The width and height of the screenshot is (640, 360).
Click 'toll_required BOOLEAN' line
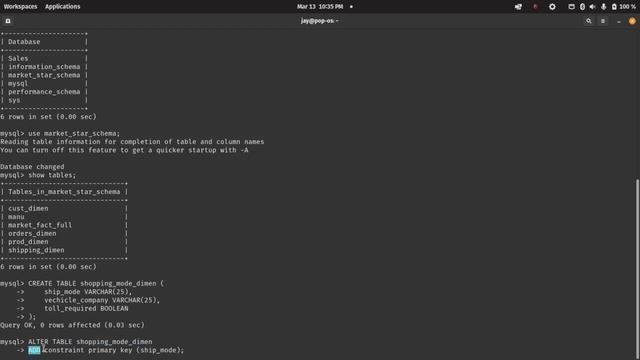click(x=86, y=309)
